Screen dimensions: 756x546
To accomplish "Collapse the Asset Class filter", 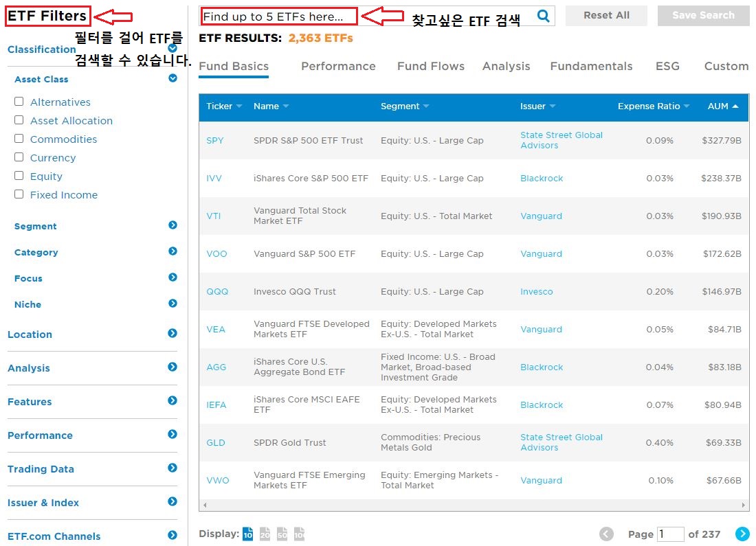I will click(x=173, y=78).
